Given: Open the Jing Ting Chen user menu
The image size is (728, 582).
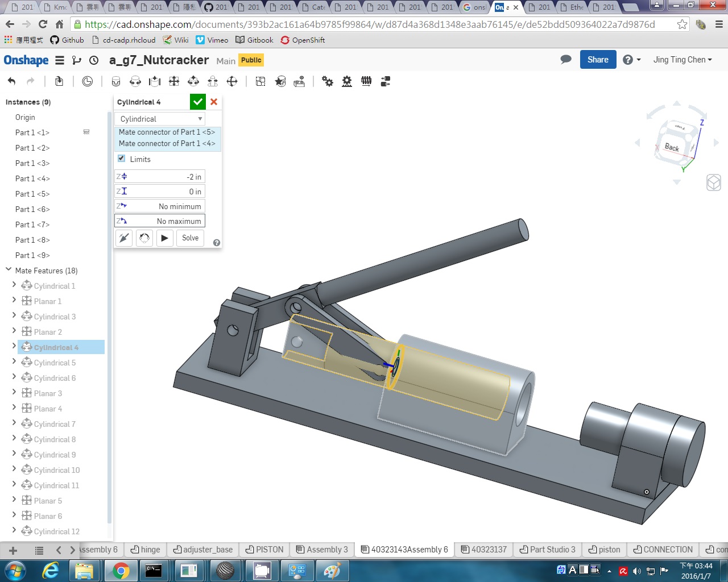Looking at the screenshot, I should pos(682,60).
